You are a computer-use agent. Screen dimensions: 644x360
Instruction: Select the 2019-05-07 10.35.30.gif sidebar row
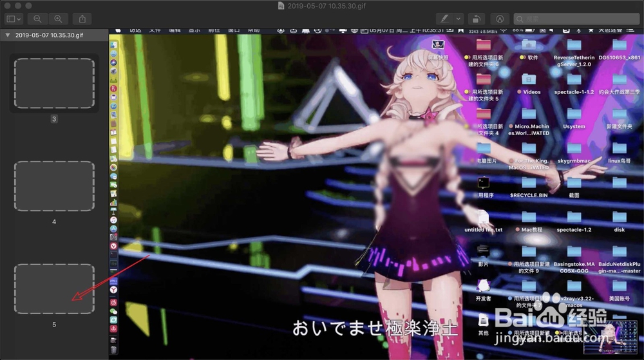(54, 35)
